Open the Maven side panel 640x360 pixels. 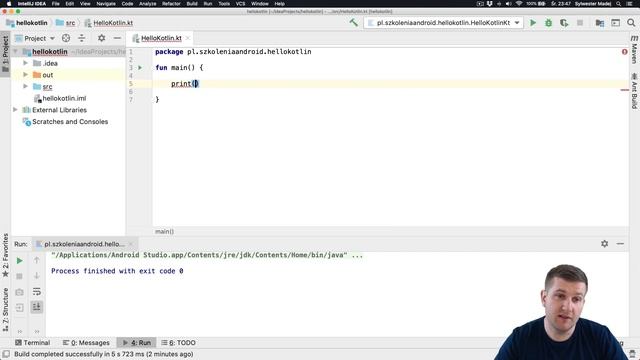coord(634,49)
